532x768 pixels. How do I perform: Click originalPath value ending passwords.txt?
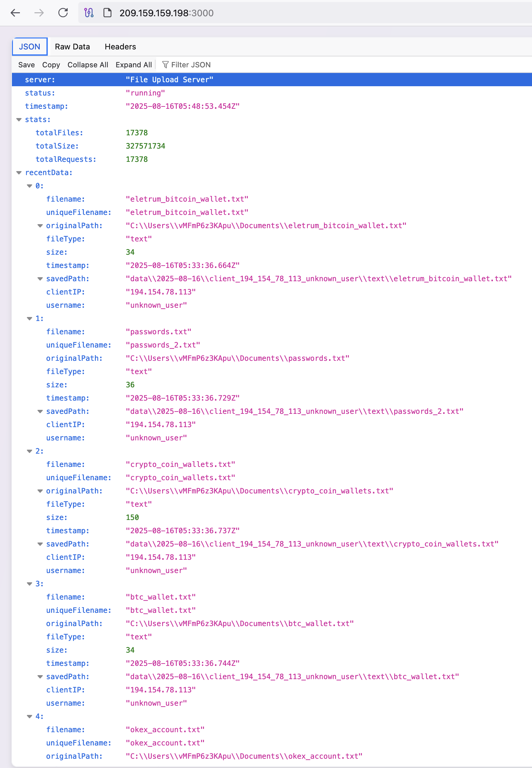coord(238,358)
